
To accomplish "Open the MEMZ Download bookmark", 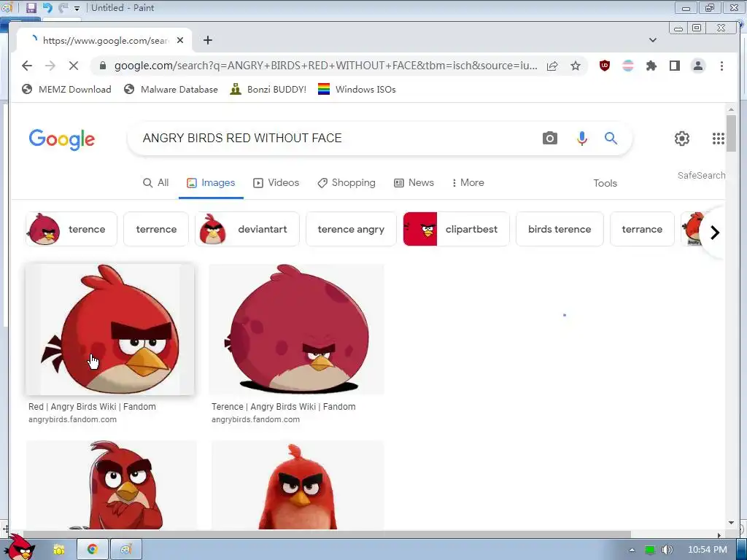I will tap(66, 90).
